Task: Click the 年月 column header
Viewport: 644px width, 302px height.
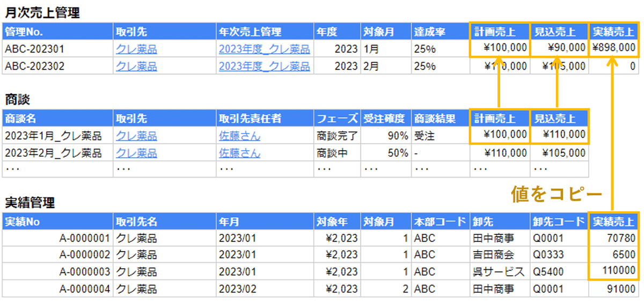Action: (265, 221)
